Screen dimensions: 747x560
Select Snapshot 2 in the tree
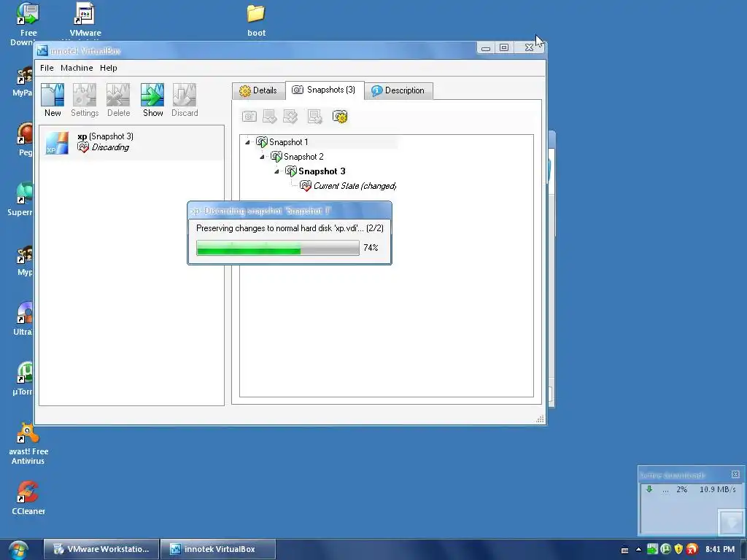pos(303,157)
